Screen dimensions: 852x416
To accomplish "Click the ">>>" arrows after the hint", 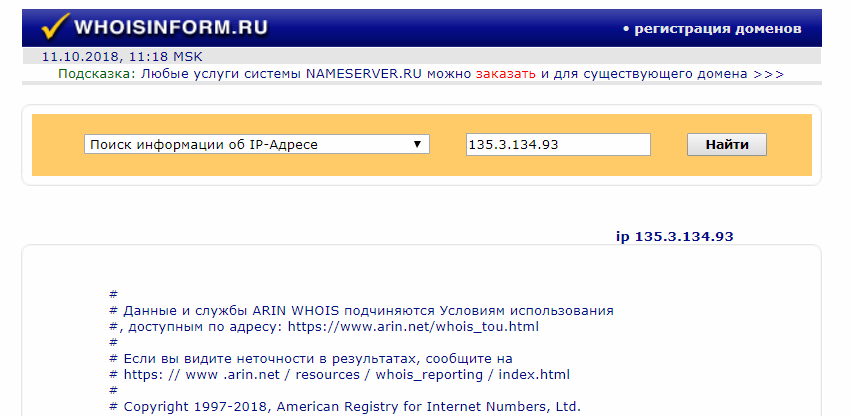I will (768, 74).
